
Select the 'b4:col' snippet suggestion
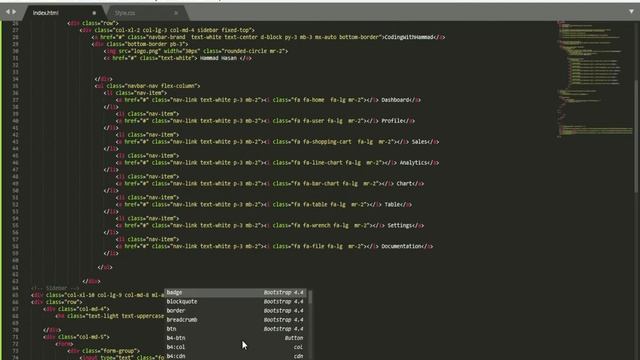(x=236, y=347)
